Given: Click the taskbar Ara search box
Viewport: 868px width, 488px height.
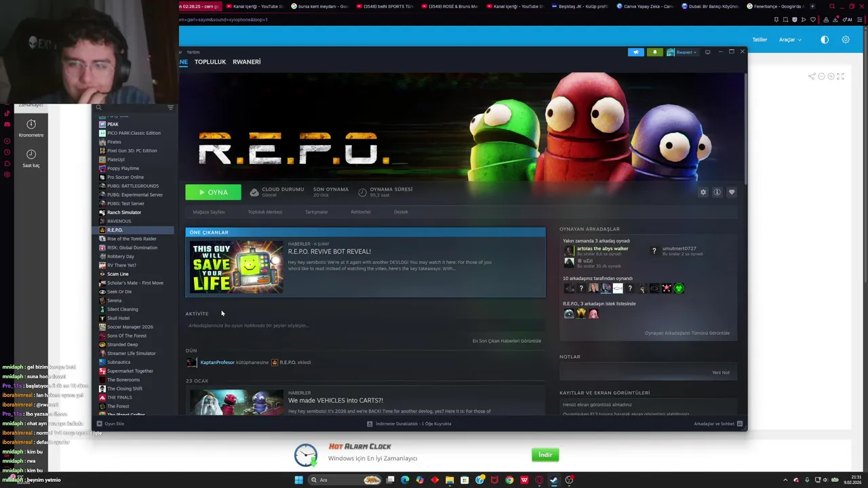Looking at the screenshot, I should 346,480.
